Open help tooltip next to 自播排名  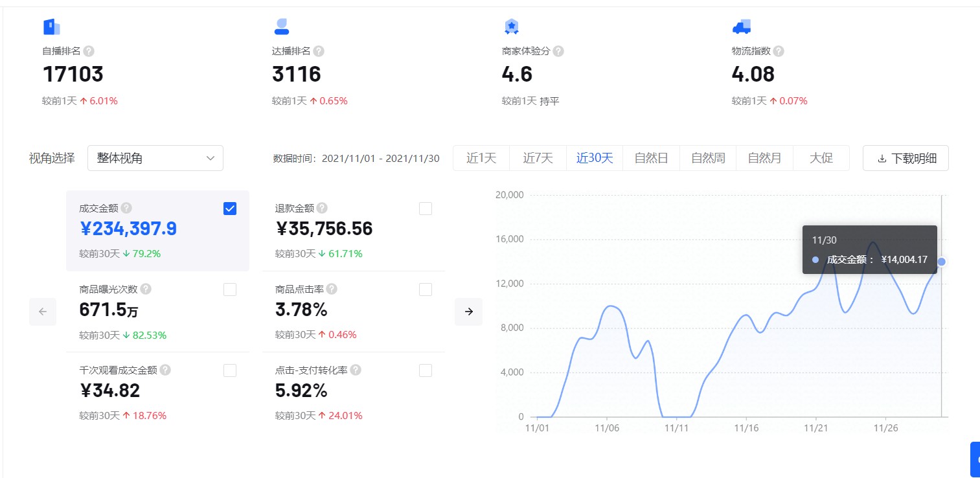[89, 51]
